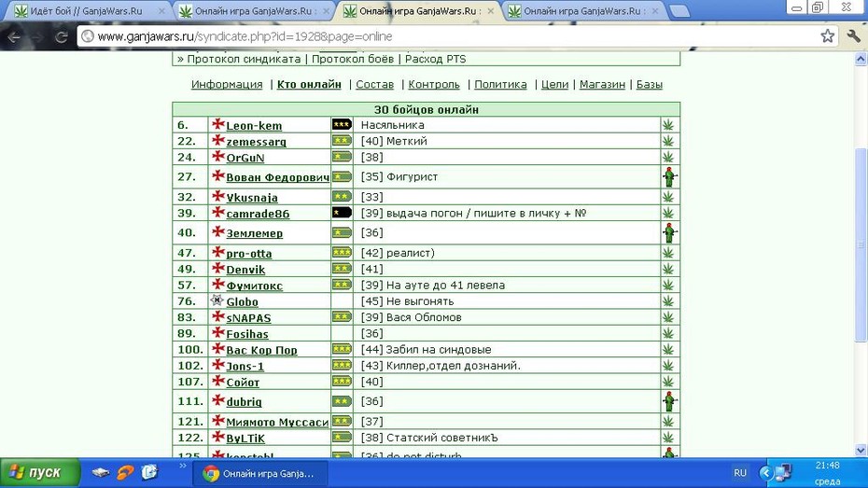The height and width of the screenshot is (488, 868).
Task: Click the rank badge next to pro-otta
Action: (342, 252)
